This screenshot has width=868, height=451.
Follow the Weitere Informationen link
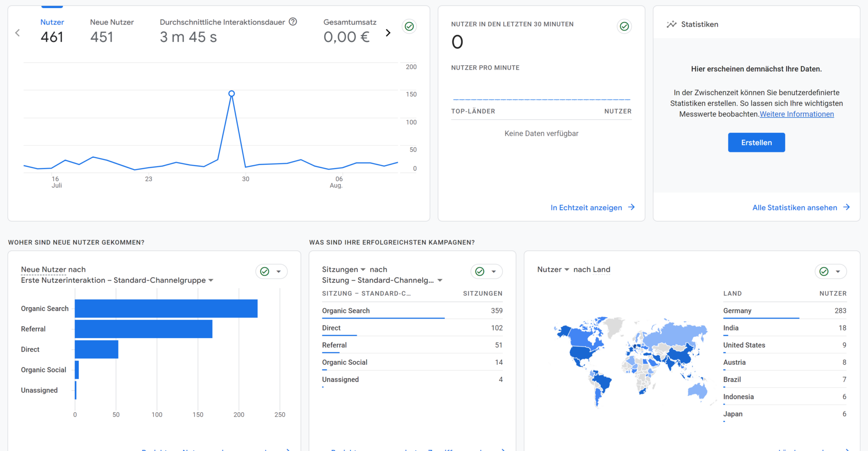tap(797, 114)
